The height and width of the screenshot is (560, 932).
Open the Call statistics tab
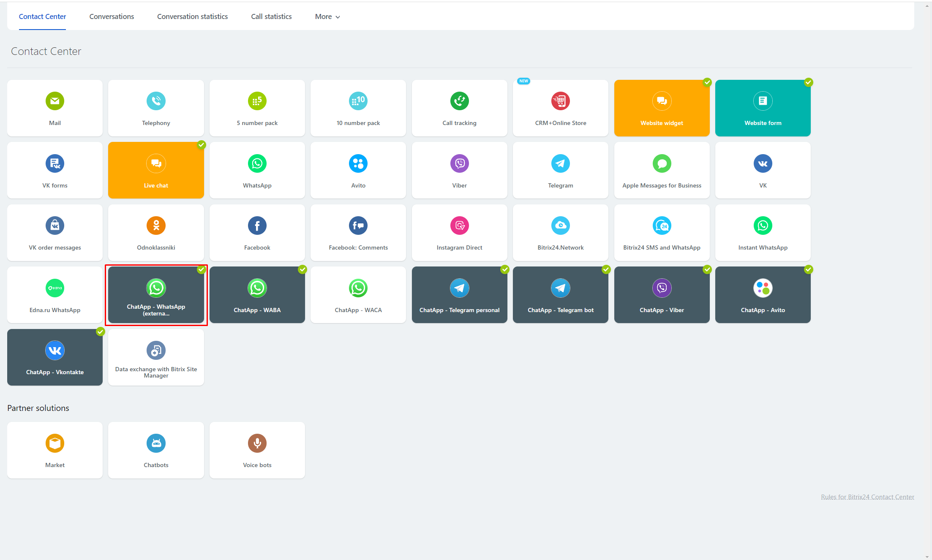(271, 16)
